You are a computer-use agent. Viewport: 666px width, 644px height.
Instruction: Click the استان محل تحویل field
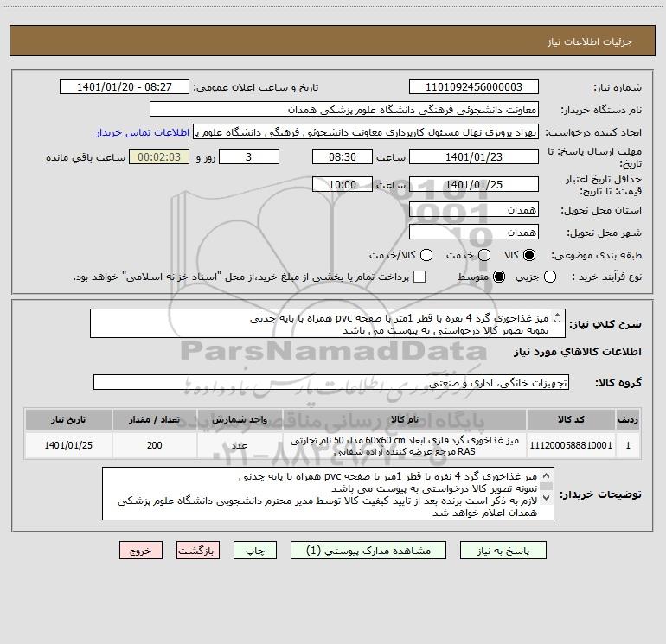[474, 209]
